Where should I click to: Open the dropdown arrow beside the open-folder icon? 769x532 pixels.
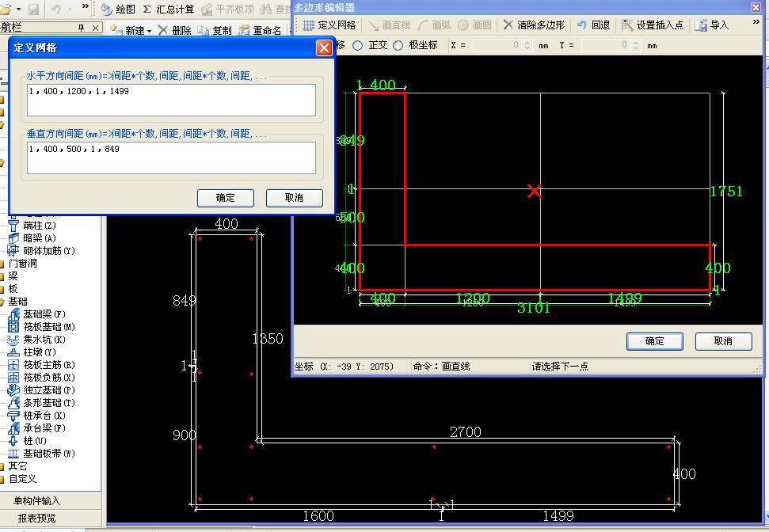tap(19, 9)
